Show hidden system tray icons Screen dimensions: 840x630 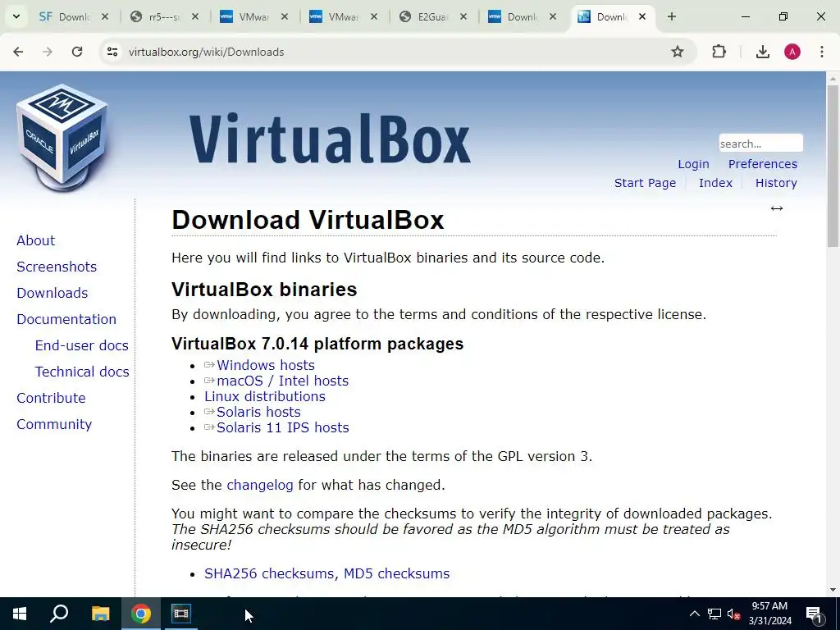(694, 614)
